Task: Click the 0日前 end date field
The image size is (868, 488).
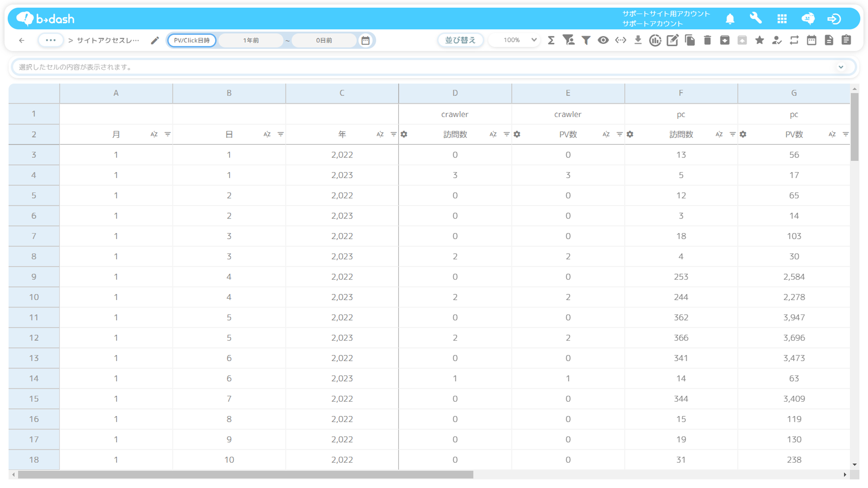Action: tap(324, 40)
